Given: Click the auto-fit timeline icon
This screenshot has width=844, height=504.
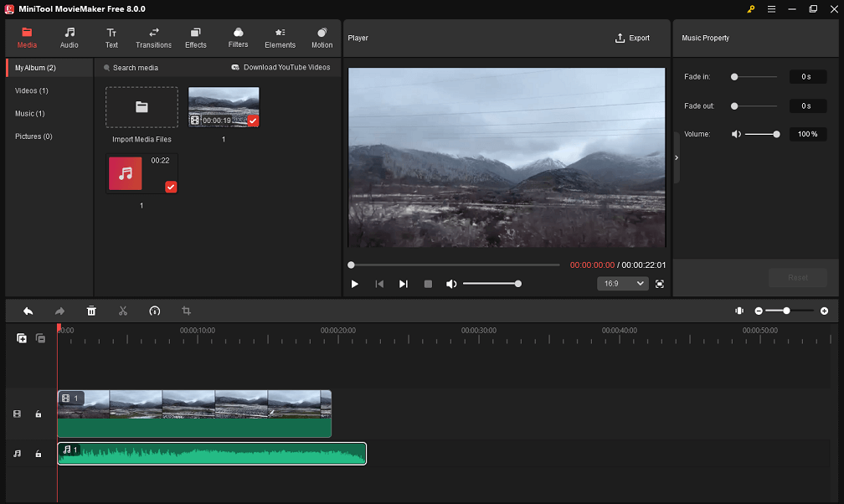Looking at the screenshot, I should (x=739, y=311).
